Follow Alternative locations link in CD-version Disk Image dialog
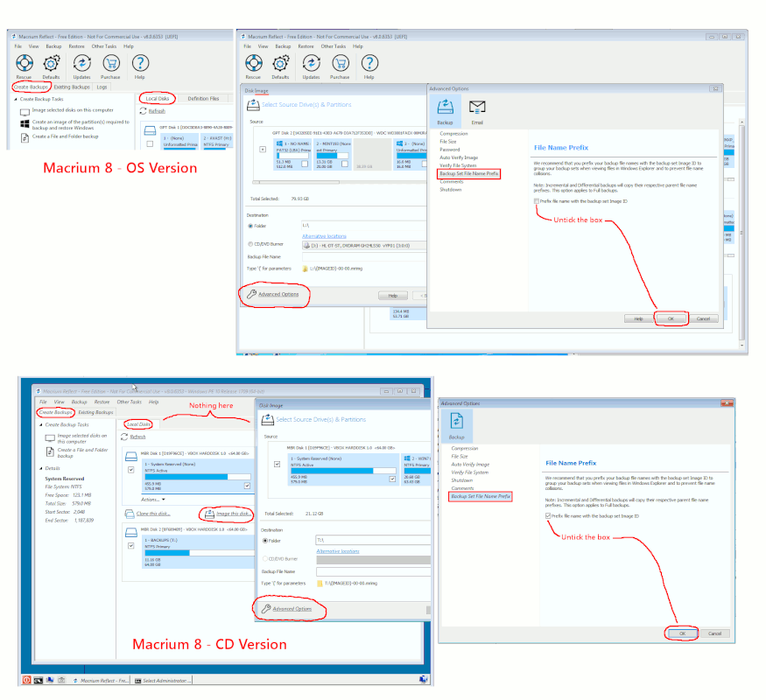The height and width of the screenshot is (700, 766). tap(338, 551)
